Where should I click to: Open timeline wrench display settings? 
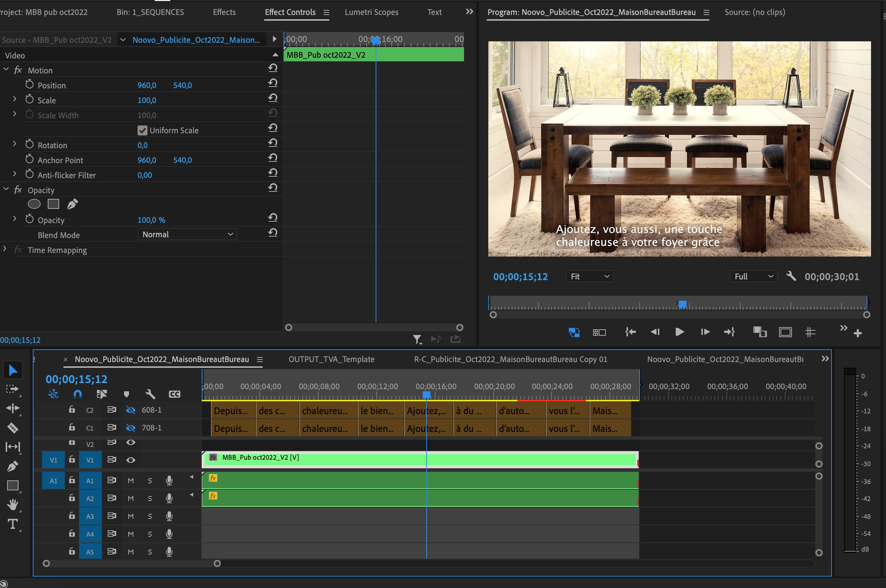point(150,394)
